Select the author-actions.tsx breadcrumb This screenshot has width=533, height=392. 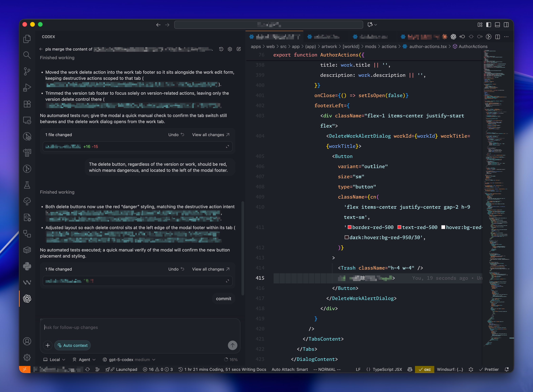pos(428,47)
